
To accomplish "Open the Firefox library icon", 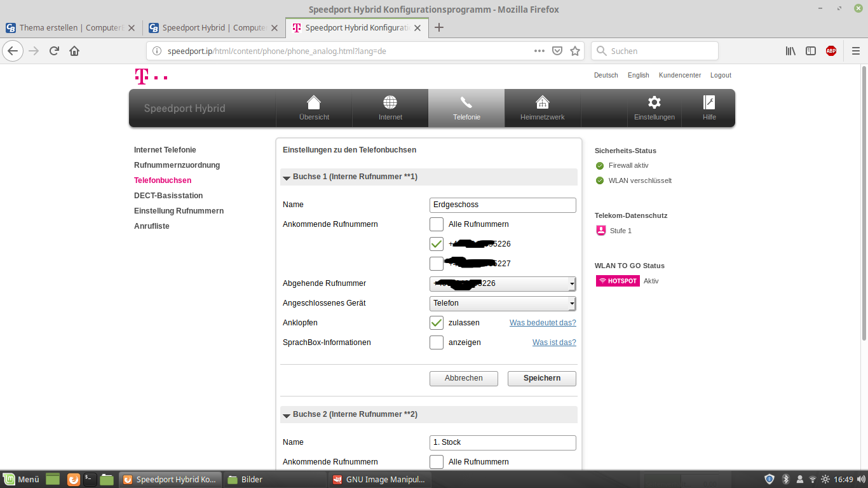I will pyautogui.click(x=790, y=51).
